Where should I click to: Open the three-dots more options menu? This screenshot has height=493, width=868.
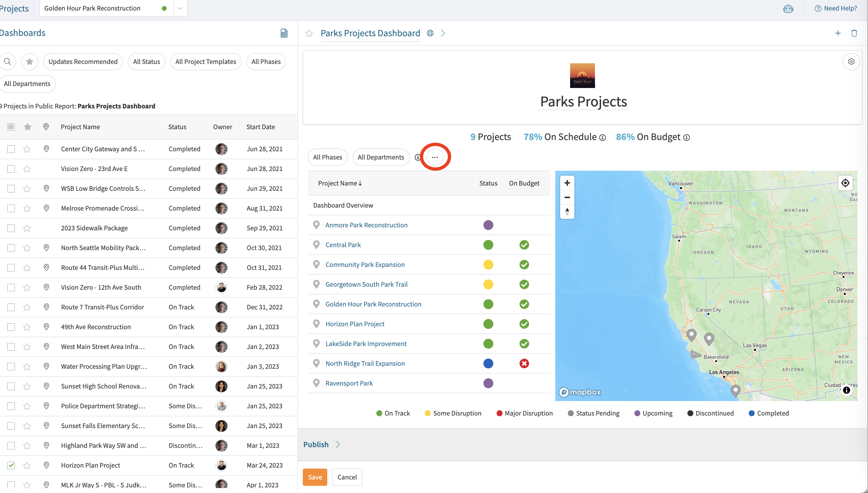435,157
